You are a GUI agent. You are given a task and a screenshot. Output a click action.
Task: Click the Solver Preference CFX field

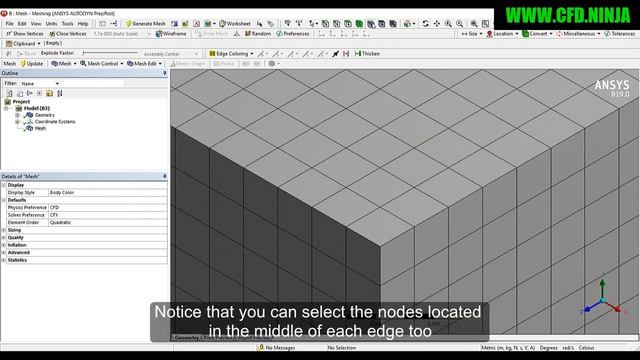tap(107, 215)
